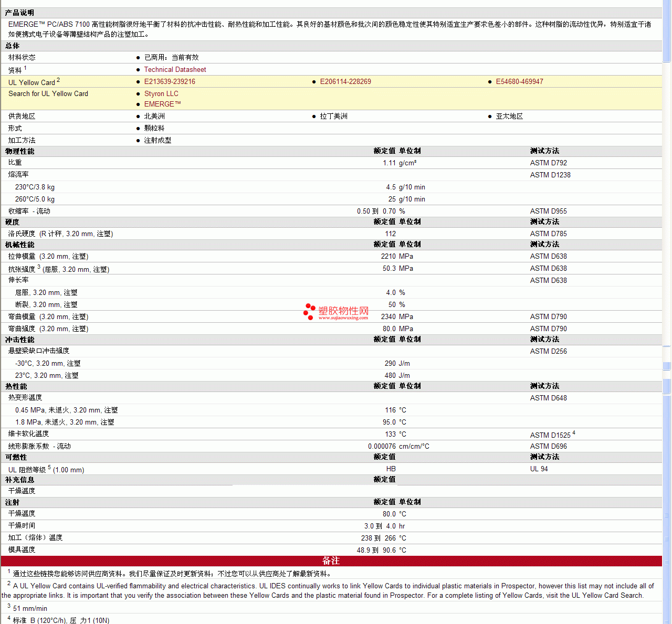Click ASTM D792 test method
The width and height of the screenshot is (672, 624).
(x=549, y=163)
